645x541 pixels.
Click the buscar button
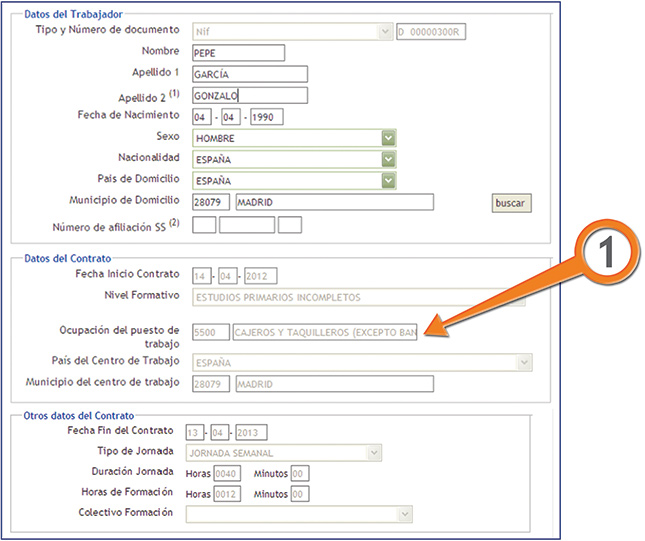click(511, 203)
